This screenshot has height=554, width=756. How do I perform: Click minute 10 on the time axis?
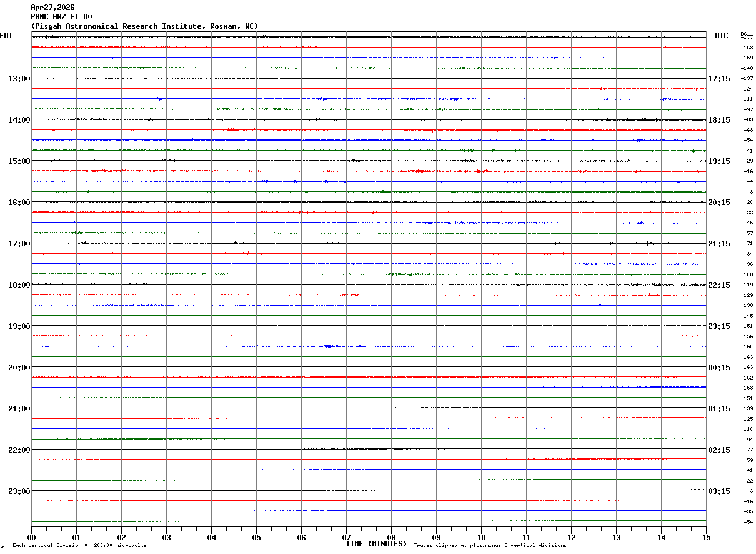pos(481,537)
